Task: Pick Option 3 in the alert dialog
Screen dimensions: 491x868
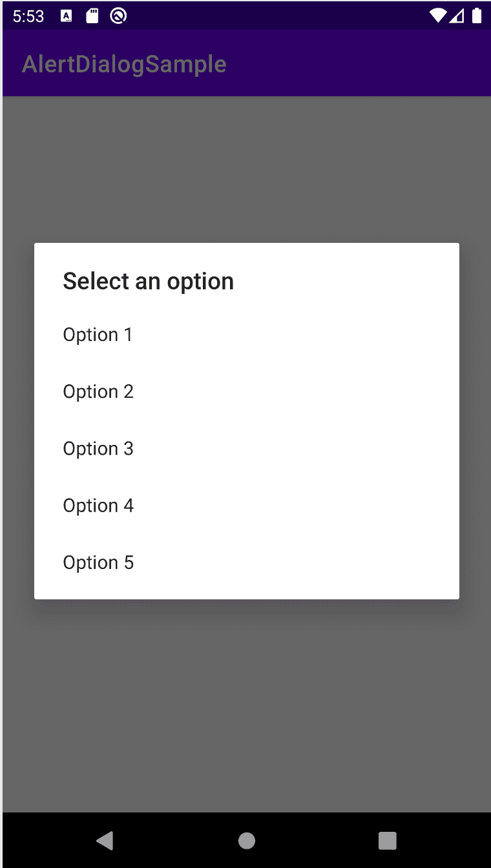Action: tap(247, 448)
